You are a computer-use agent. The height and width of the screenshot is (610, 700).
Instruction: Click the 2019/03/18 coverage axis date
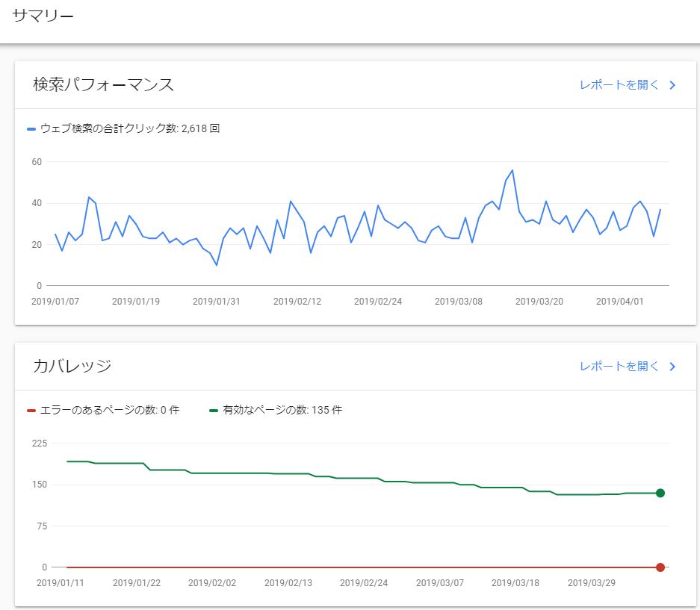(515, 583)
